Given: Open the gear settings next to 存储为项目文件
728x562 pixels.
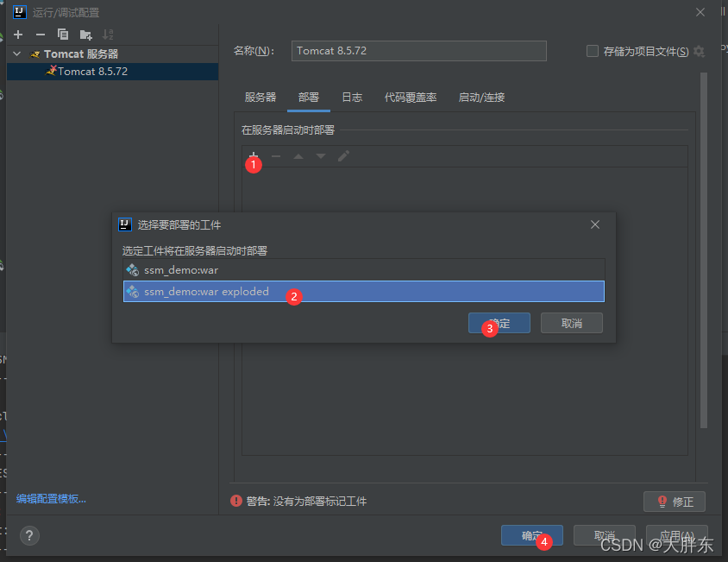Looking at the screenshot, I should point(699,51).
